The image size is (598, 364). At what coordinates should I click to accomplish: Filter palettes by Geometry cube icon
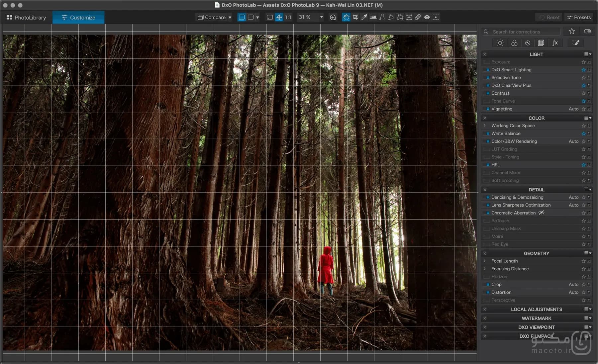541,43
